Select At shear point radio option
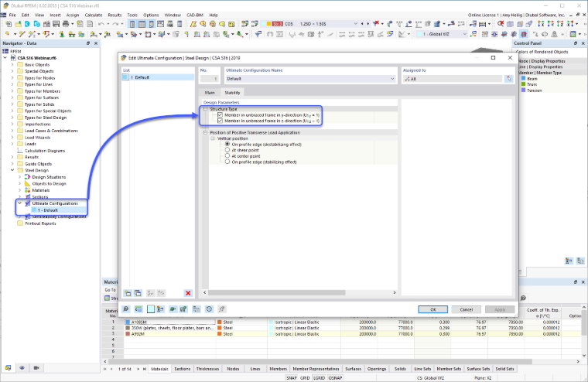Image resolution: width=588 pixels, height=382 pixels. [227, 150]
